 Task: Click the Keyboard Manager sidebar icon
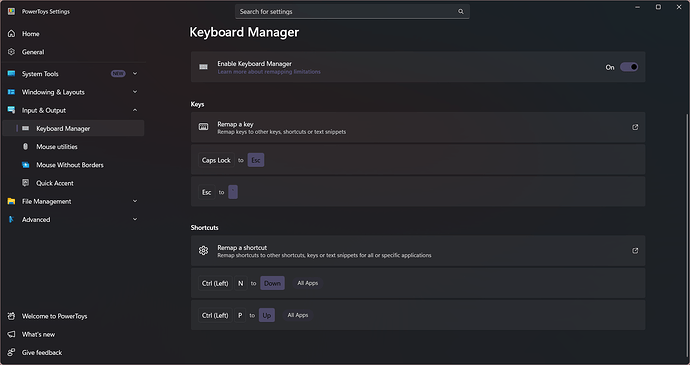[x=26, y=129]
